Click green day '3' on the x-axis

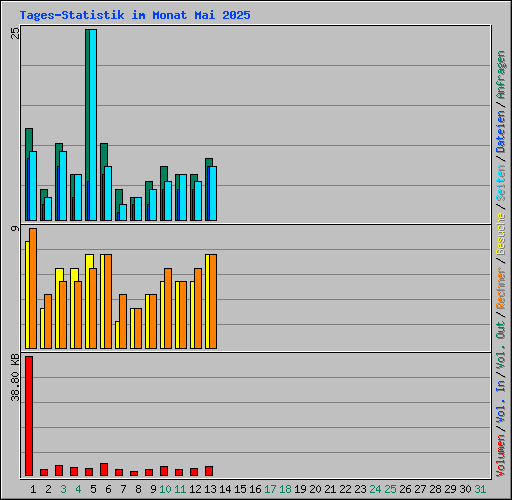click(x=63, y=489)
